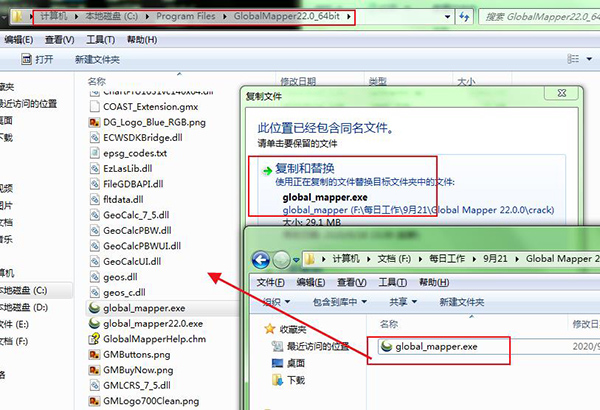Click 打开 button in back window toolbar

pos(38,59)
